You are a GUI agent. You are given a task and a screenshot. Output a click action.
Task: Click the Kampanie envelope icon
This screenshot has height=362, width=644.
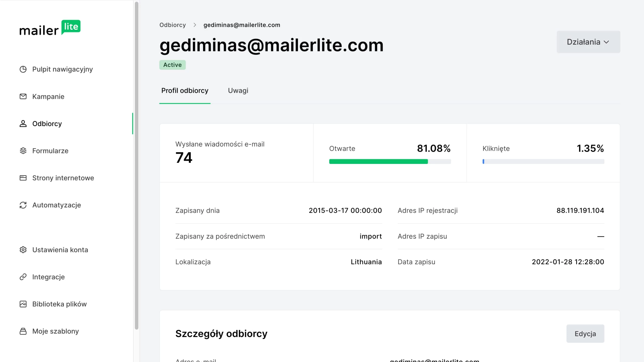pos(23,97)
